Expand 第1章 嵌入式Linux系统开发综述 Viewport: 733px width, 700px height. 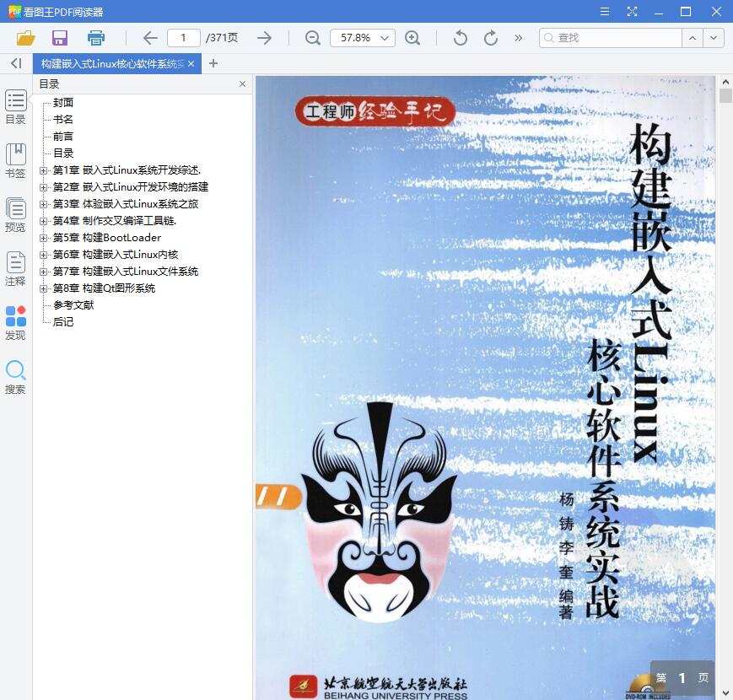[44, 170]
